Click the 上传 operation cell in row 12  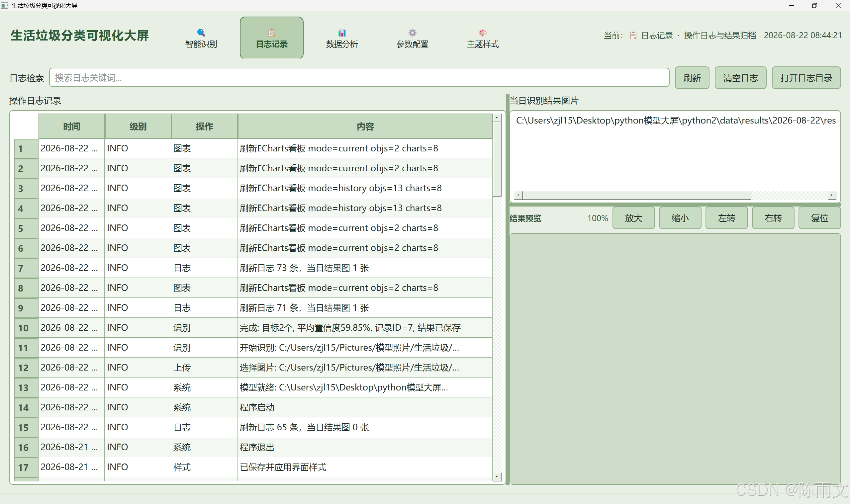pos(204,368)
